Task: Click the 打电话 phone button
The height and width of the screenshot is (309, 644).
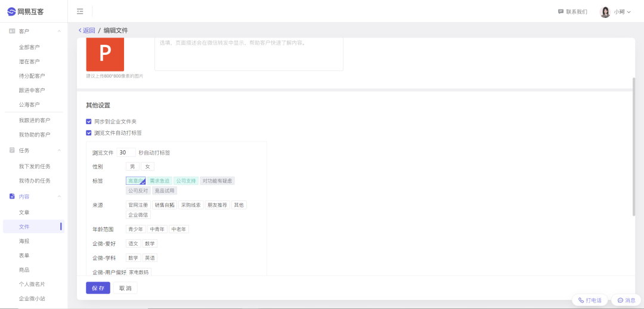Action: pyautogui.click(x=590, y=300)
